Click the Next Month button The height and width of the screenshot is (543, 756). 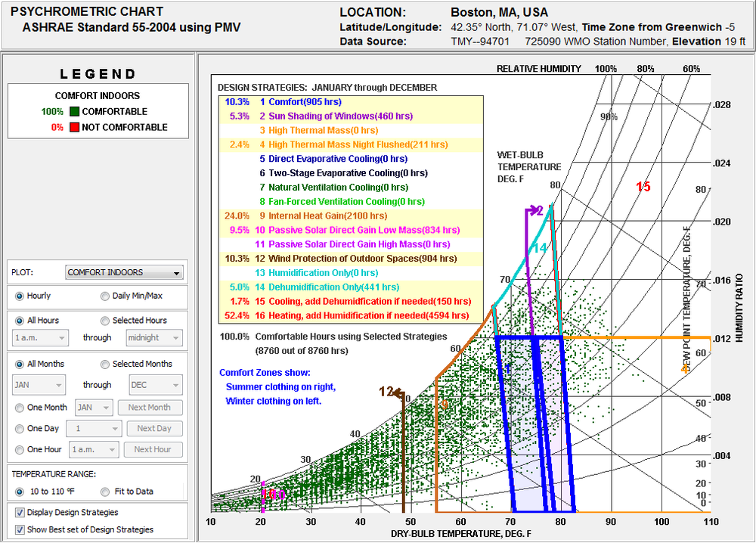(x=150, y=408)
